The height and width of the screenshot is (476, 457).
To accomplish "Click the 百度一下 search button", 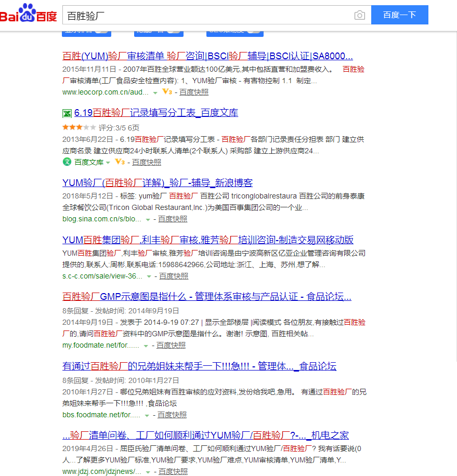I will pyautogui.click(x=400, y=15).
